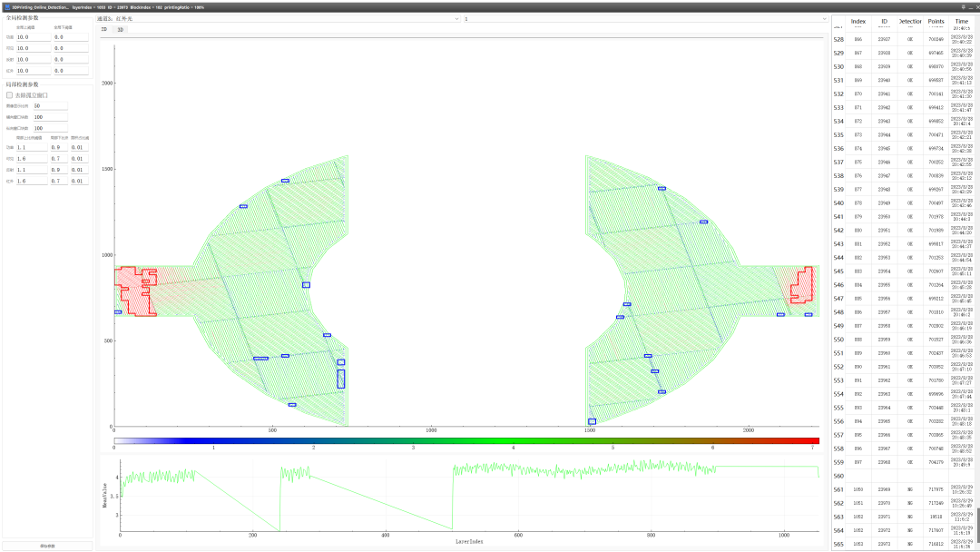Screen dimensions: 980x552
Task: Switch to the 2D view tab
Action: pos(104,29)
